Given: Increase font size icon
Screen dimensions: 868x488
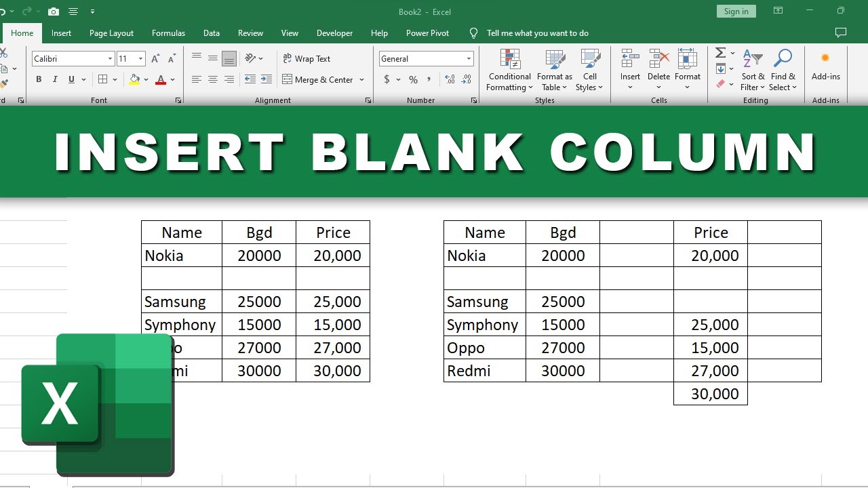Looking at the screenshot, I should tap(155, 59).
